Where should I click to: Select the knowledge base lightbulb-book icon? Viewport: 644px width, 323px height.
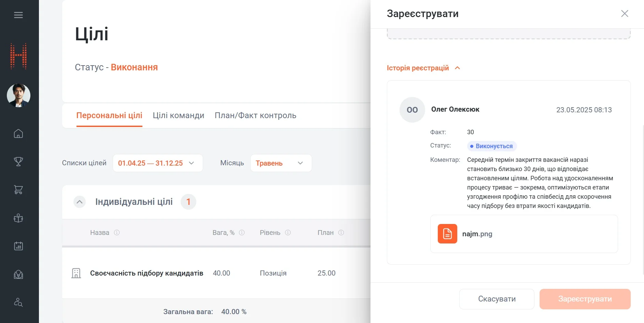[18, 274]
